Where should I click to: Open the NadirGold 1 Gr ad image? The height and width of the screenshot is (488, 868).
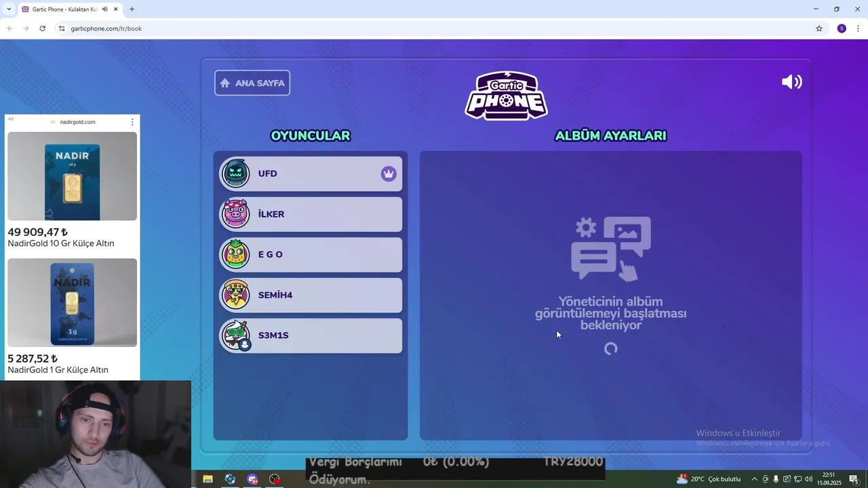(x=72, y=302)
